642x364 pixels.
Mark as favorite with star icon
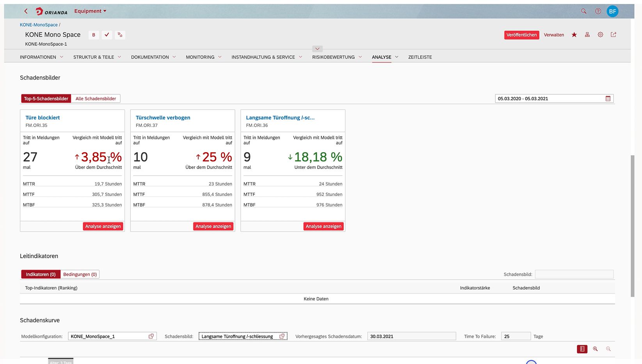coord(574,35)
